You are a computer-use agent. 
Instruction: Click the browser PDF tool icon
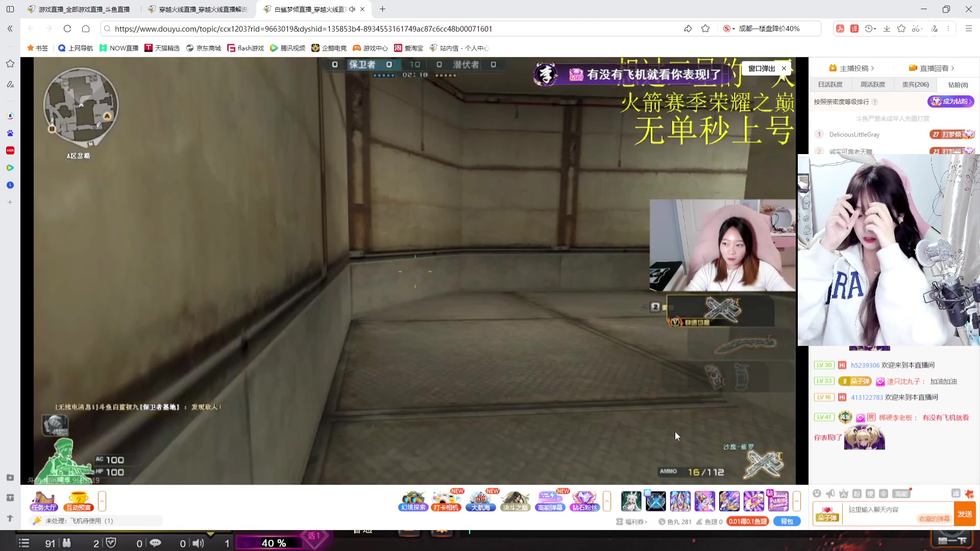[840, 29]
